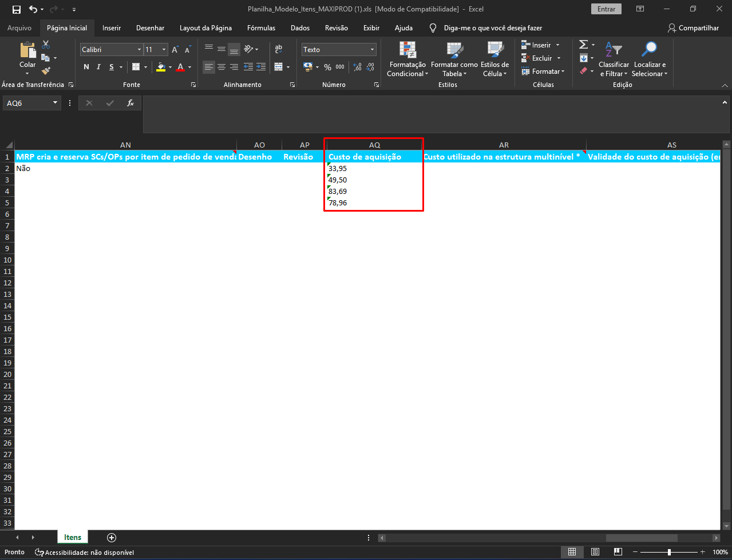Increase font size with larger A icon
Viewport: 732px width, 560px height.
pyautogui.click(x=176, y=50)
